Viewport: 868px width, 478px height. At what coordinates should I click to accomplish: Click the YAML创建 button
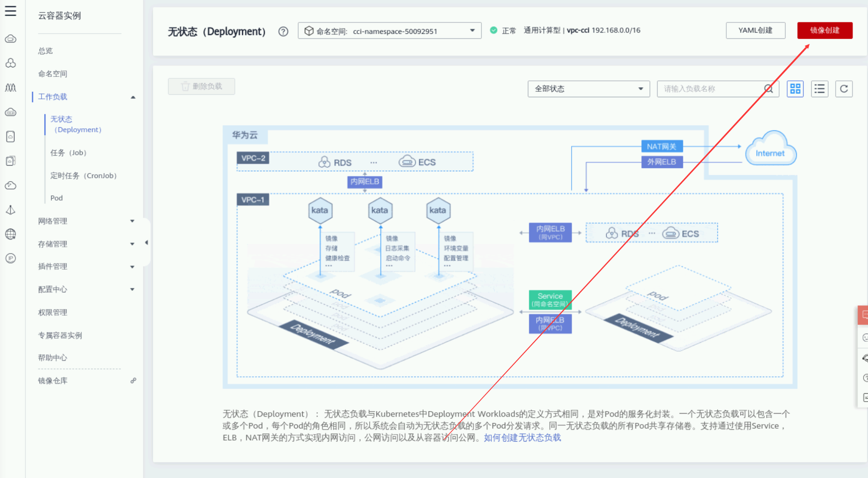click(x=756, y=30)
